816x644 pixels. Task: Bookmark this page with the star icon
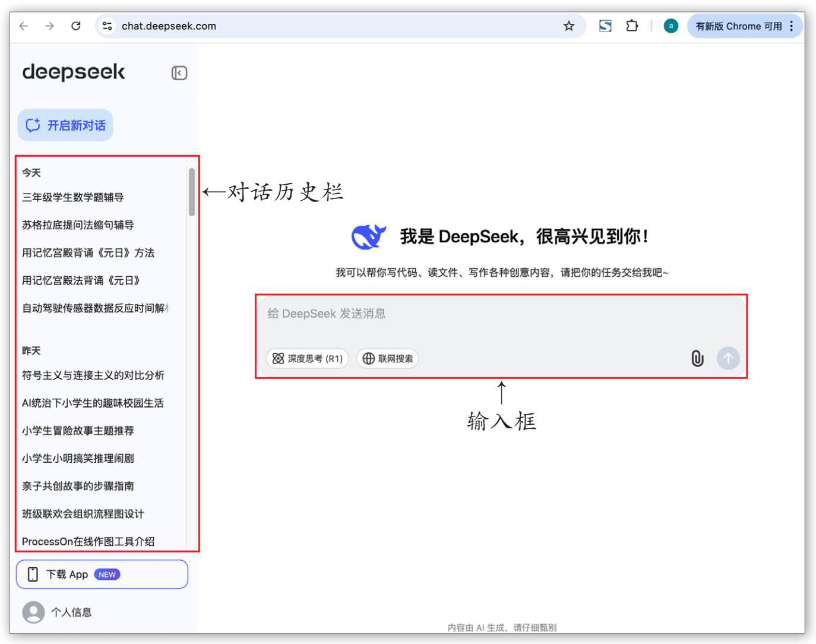point(569,26)
